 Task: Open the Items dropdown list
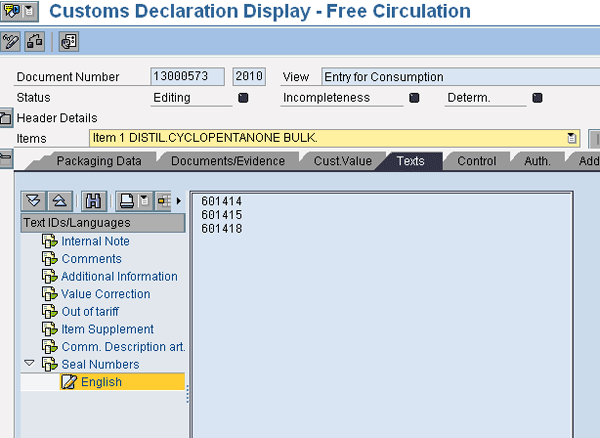[x=572, y=138]
